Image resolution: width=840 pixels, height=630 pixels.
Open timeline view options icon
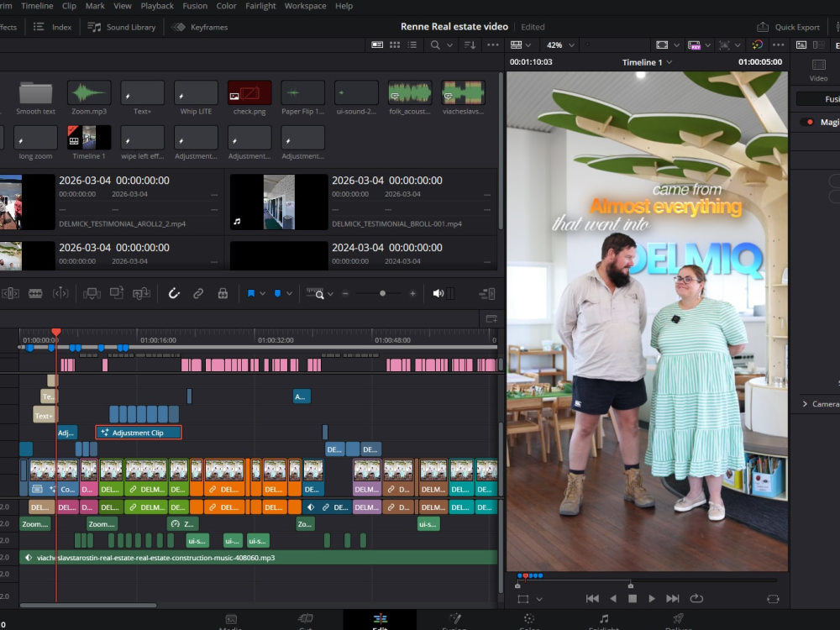point(487,293)
